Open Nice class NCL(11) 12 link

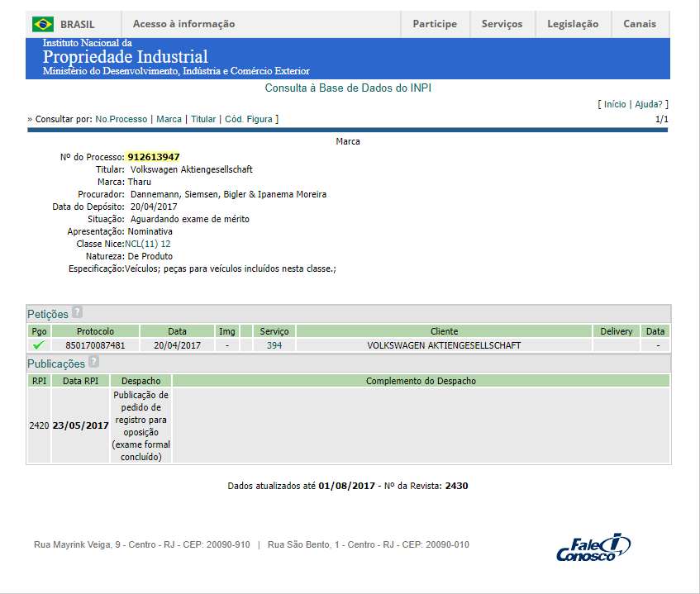click(147, 244)
